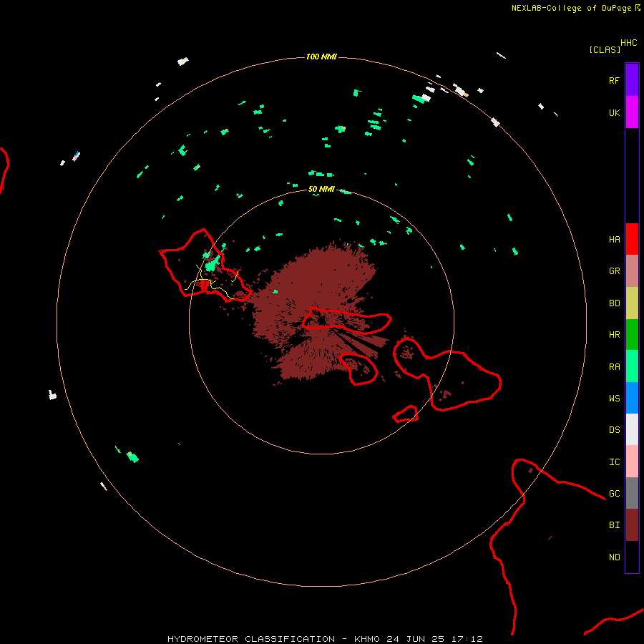Click the ND legend label
This screenshot has height=644, width=644.
coord(614,557)
